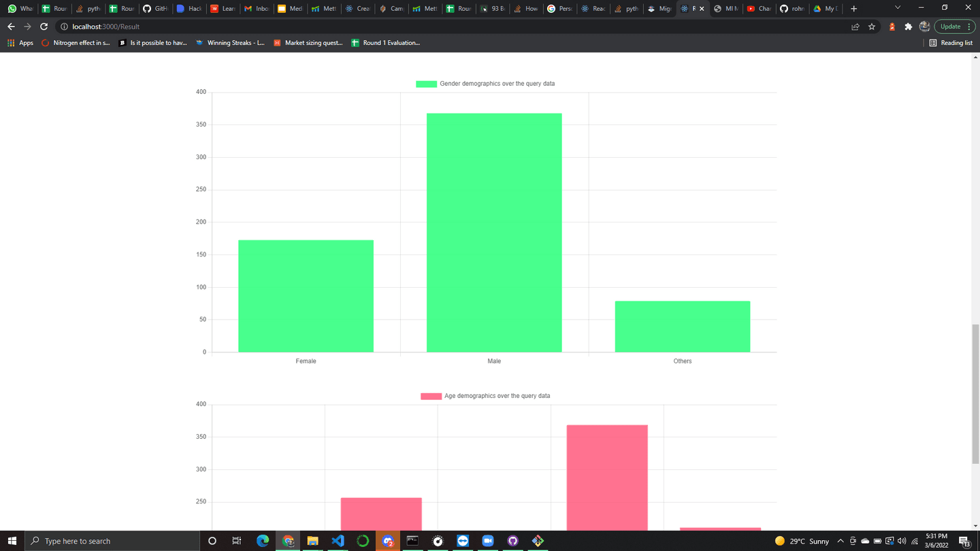Open the Extensions puzzle-piece menu
The width and height of the screenshot is (980, 551).
coord(908,27)
